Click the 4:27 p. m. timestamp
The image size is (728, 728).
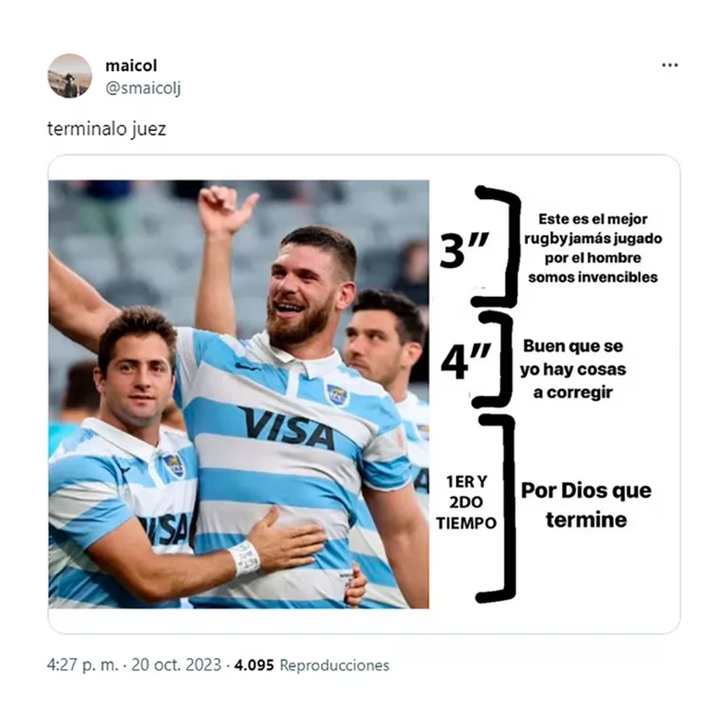pos(83,664)
